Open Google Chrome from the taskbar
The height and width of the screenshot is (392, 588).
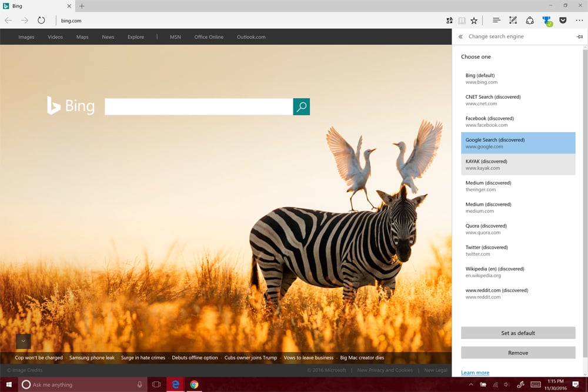[194, 384]
